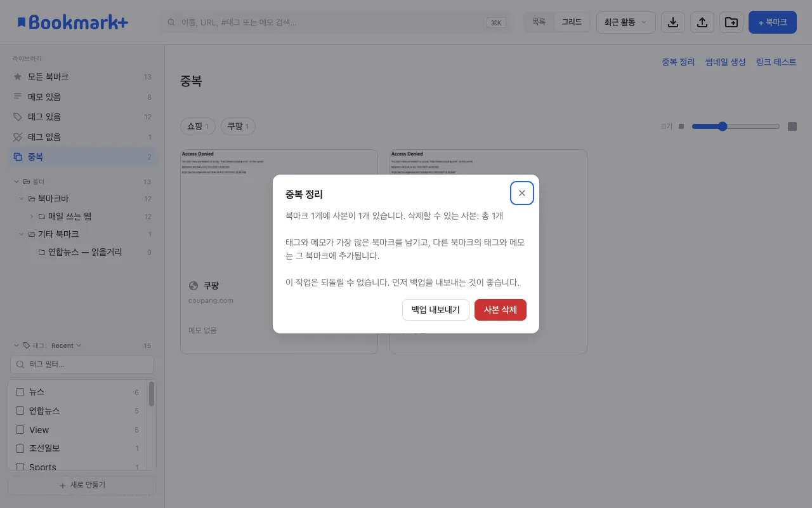Click the new folder icon in toolbar
Screen dimensions: 812x508
[731, 22]
